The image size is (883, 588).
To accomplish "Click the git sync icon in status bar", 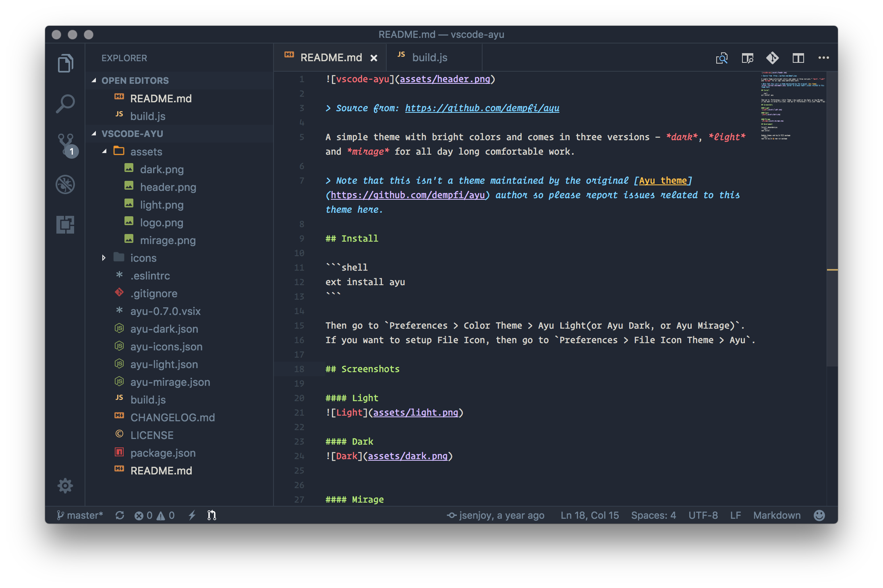I will [120, 515].
